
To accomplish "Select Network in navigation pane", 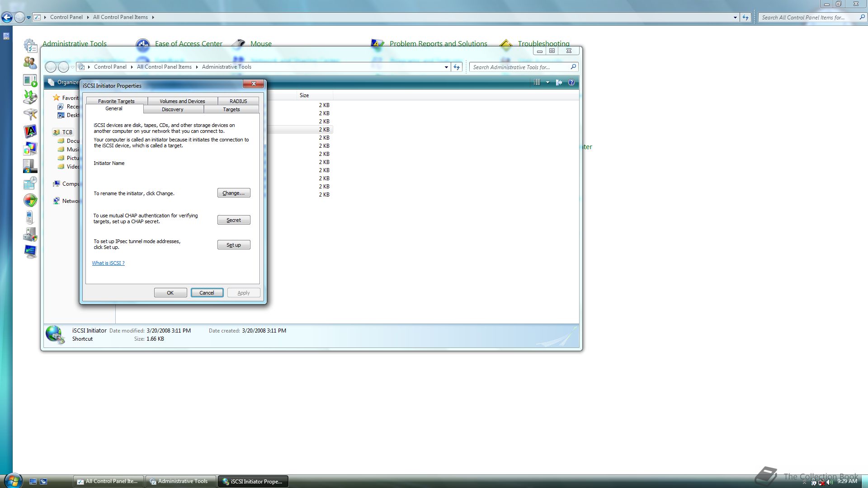I will pyautogui.click(x=66, y=201).
